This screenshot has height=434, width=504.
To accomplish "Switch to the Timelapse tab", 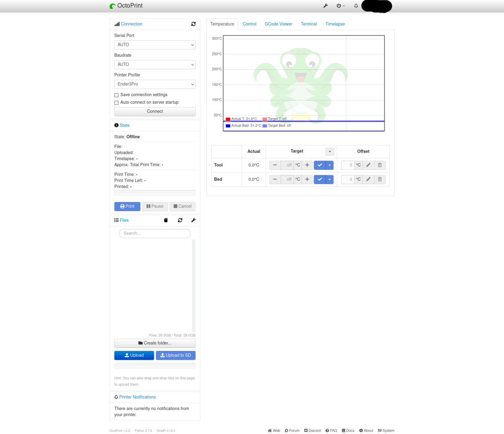I will pos(335,24).
